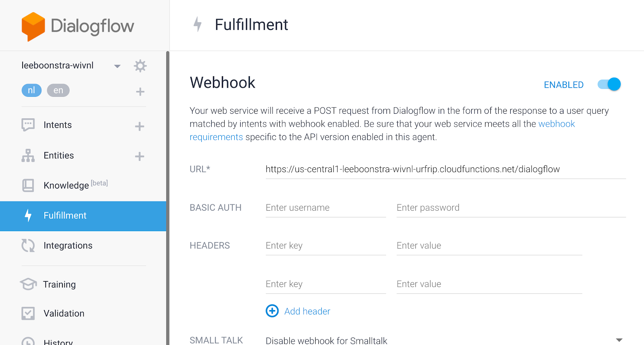This screenshot has height=345, width=644.
Task: Click the Enter username field
Action: click(325, 208)
